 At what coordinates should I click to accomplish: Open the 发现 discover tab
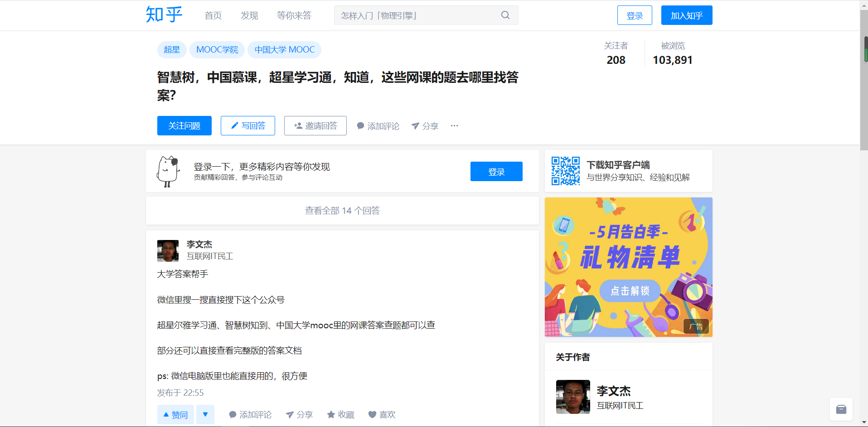(x=249, y=15)
